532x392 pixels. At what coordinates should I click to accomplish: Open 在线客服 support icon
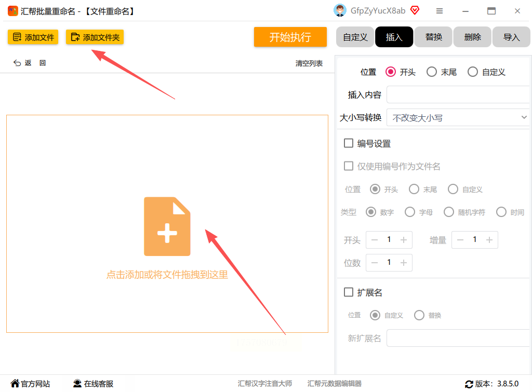[77, 383]
